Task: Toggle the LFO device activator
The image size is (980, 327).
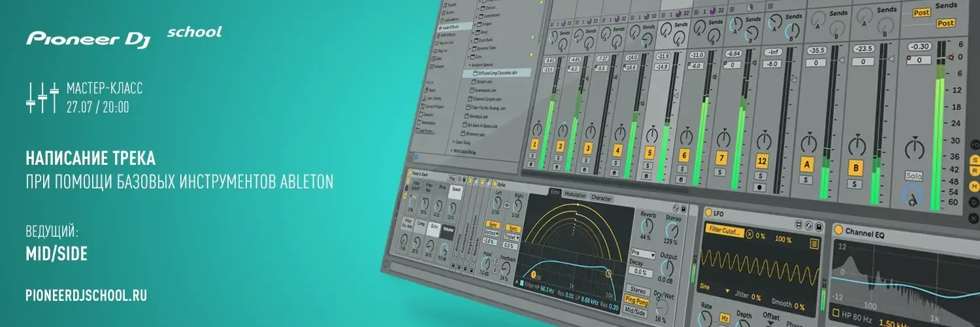Action: (708, 213)
